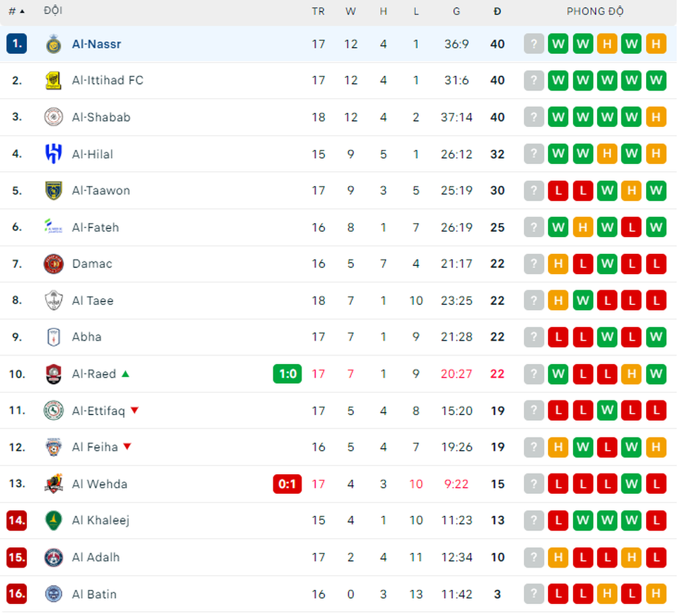This screenshot has height=616, width=685.
Task: Click the PHONG ĐỘ form column header
Action: click(x=595, y=11)
